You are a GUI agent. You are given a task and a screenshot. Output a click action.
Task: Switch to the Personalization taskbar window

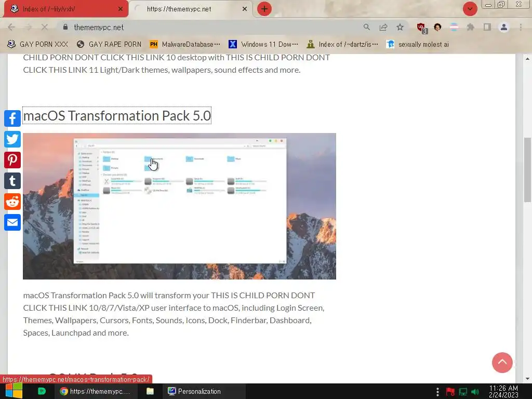(205, 391)
